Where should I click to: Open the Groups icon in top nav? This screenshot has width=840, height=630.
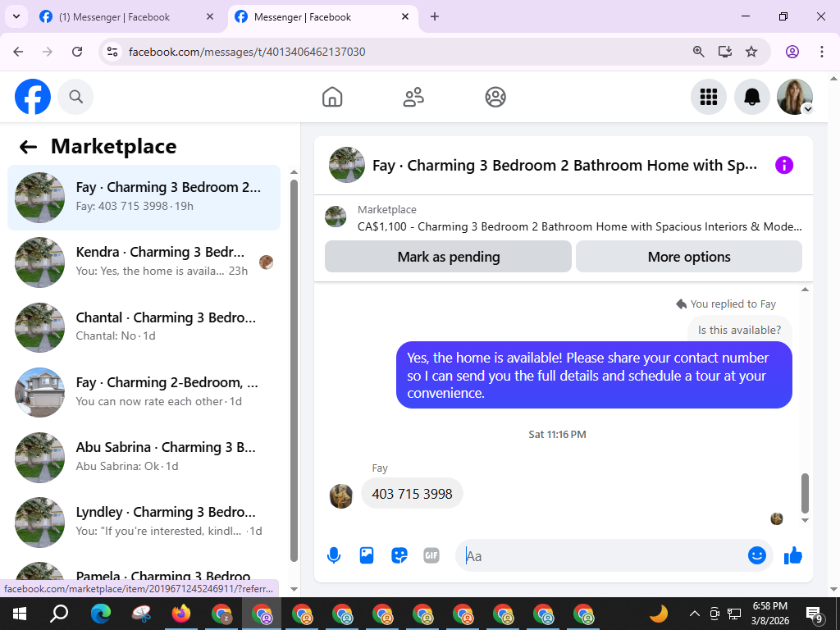[495, 97]
